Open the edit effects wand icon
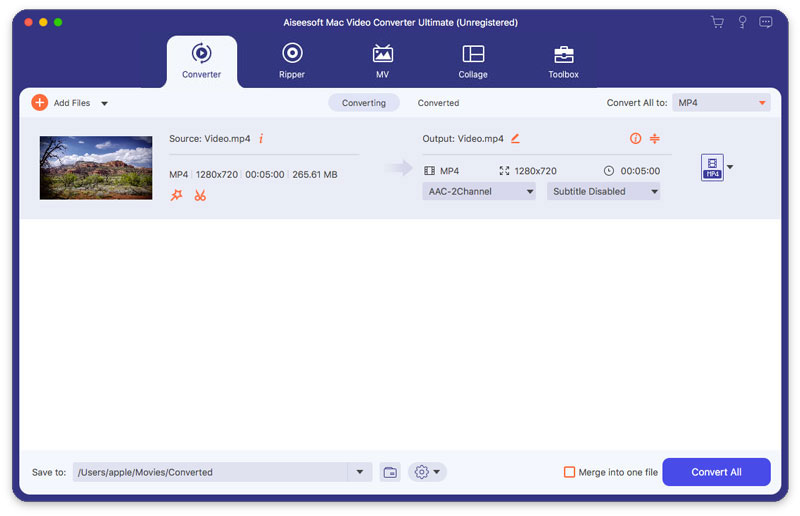Image resolution: width=800 pixels, height=516 pixels. click(x=177, y=195)
